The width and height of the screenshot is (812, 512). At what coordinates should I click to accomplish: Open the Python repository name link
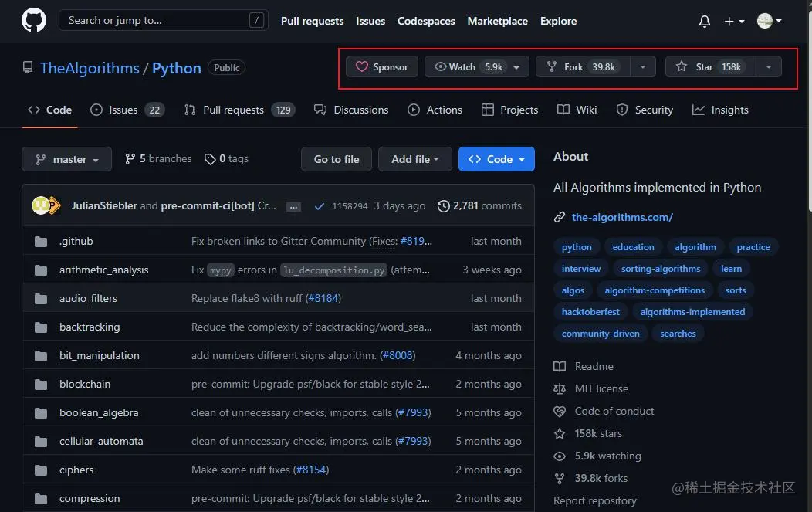[176, 68]
